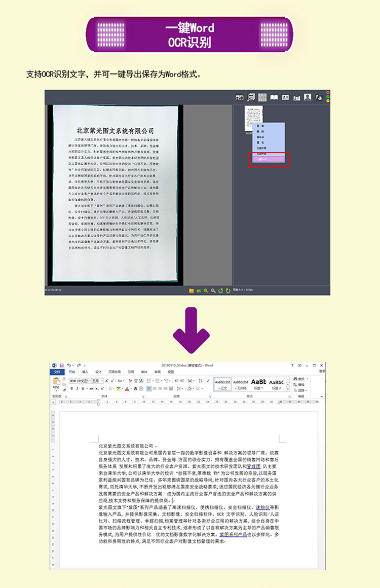Expand the styles gallery arrow
The image size is (380, 588).
point(288,389)
